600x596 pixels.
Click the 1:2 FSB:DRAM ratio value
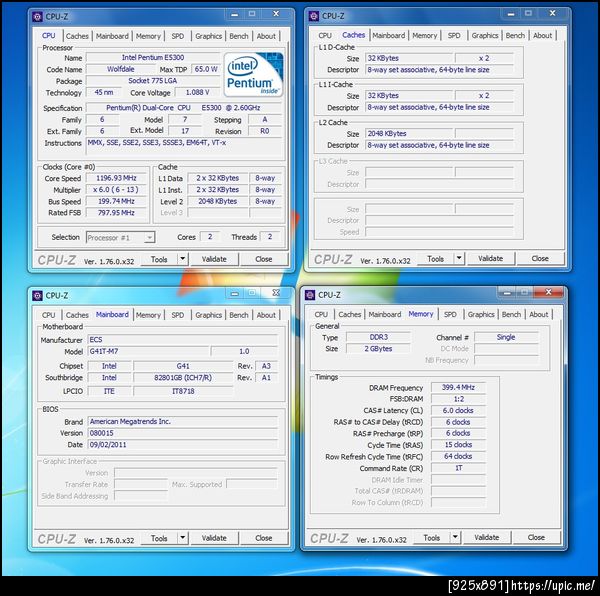point(458,399)
